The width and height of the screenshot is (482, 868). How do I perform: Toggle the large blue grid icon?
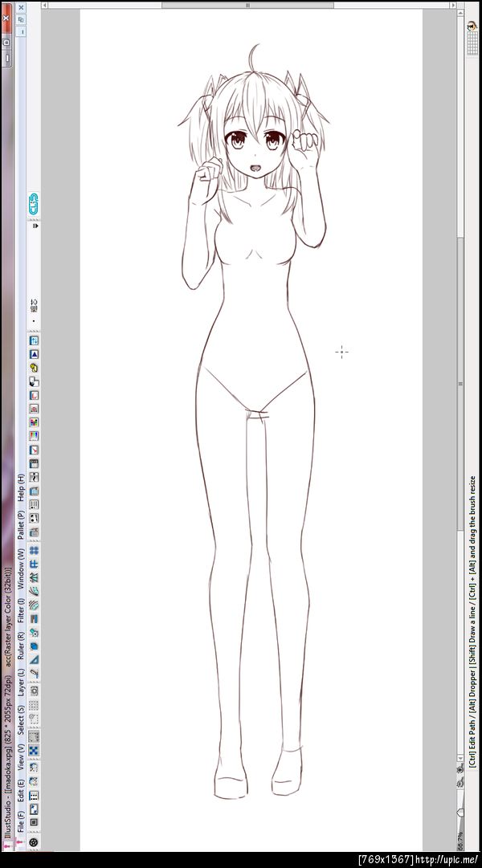34,550
